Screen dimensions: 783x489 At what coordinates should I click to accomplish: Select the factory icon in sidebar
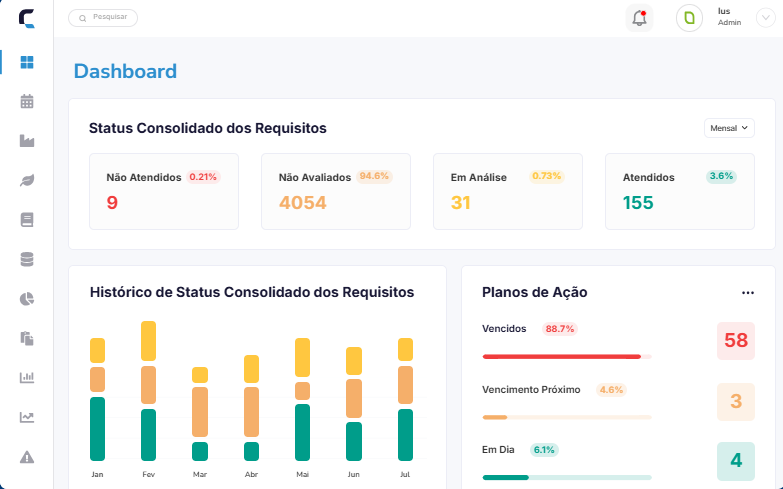tap(27, 141)
